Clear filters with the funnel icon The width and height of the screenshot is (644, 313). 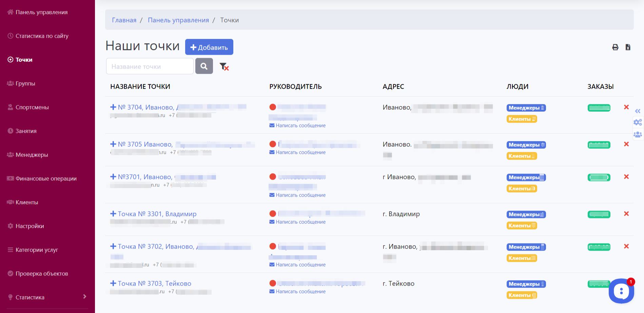224,67
